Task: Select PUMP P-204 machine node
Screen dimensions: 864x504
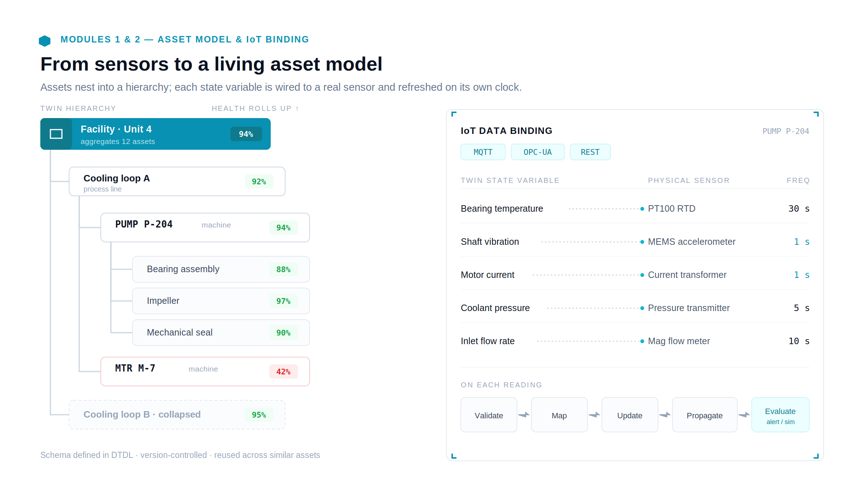Action: (x=205, y=228)
